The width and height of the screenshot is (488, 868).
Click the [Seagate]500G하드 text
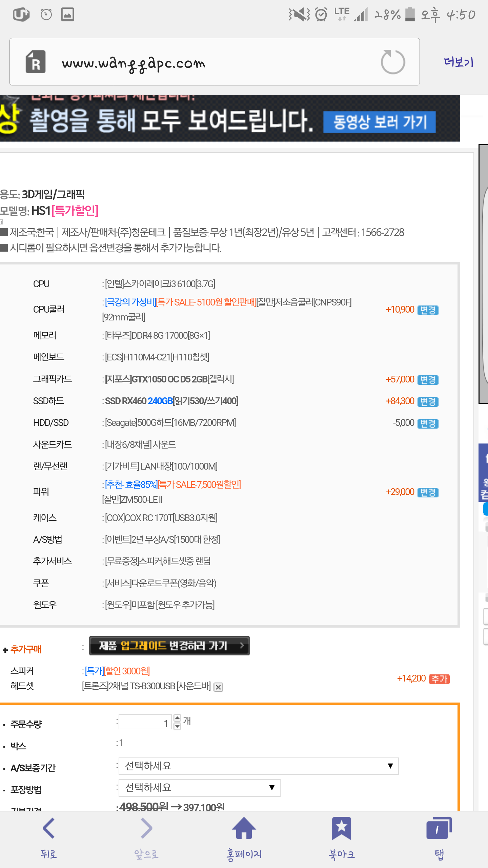170,422
